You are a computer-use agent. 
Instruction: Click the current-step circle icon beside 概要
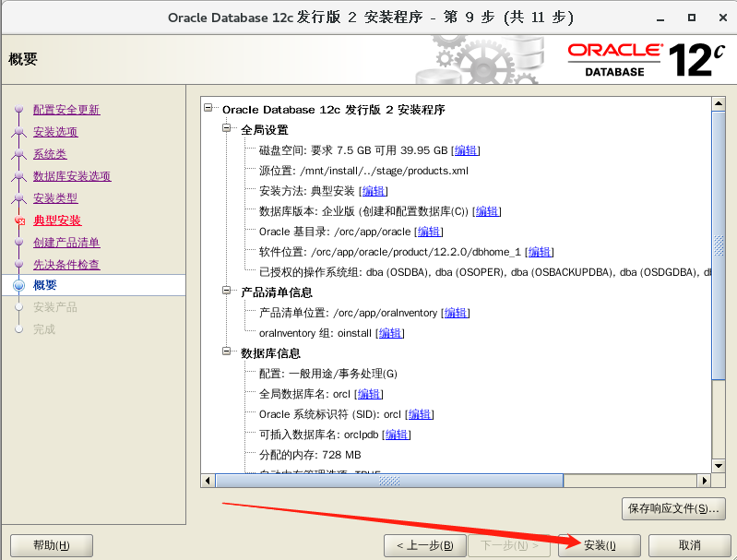coord(18,285)
